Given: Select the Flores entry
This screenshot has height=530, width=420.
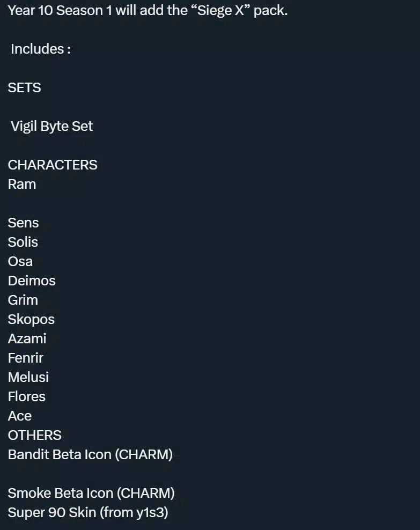Looking at the screenshot, I should coord(27,396).
